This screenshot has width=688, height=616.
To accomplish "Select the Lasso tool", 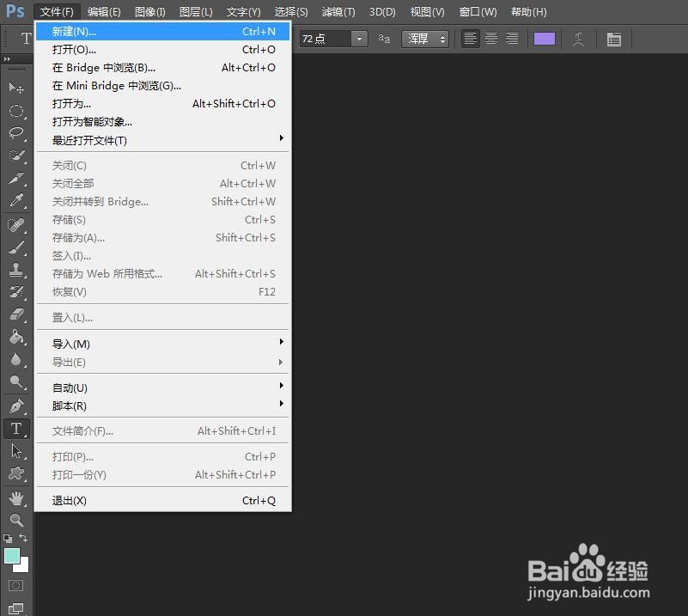I will tap(16, 132).
